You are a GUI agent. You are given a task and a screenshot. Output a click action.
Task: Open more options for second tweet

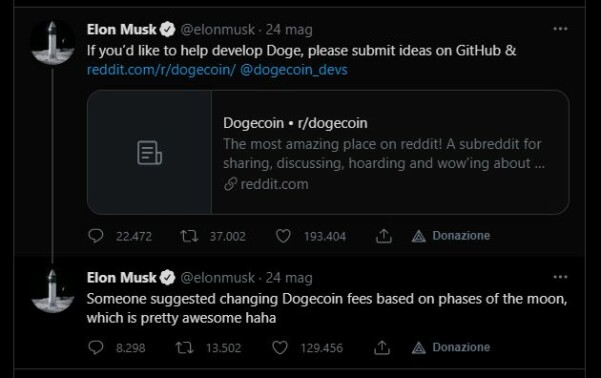coord(560,277)
